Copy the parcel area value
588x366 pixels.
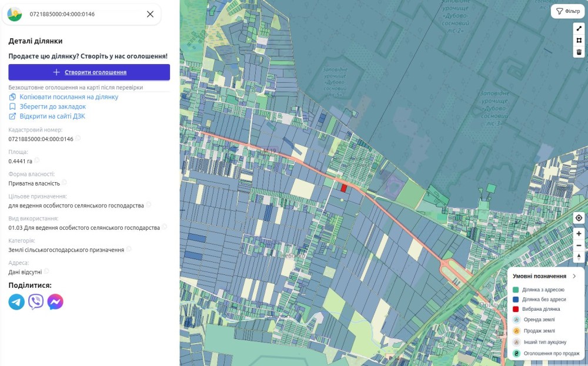click(x=37, y=160)
